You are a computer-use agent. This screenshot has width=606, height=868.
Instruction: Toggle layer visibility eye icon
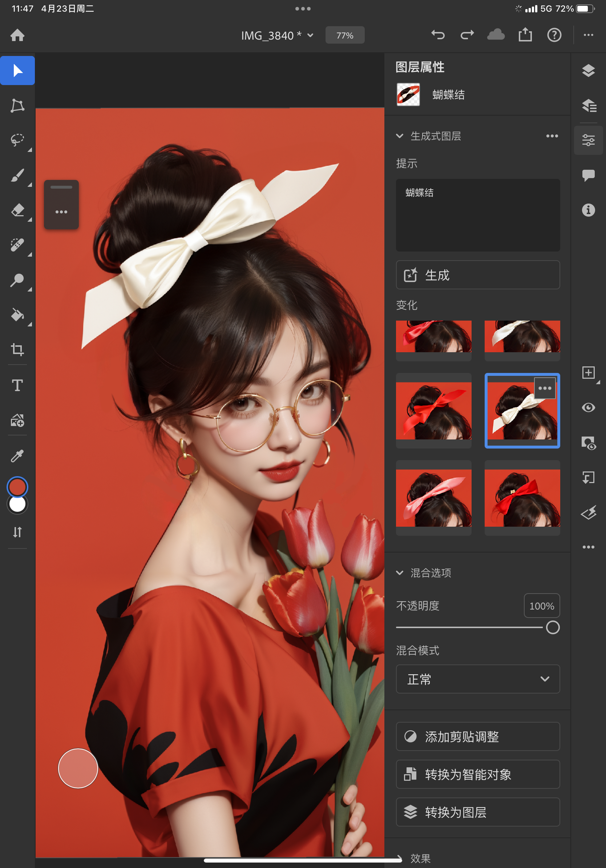point(588,407)
